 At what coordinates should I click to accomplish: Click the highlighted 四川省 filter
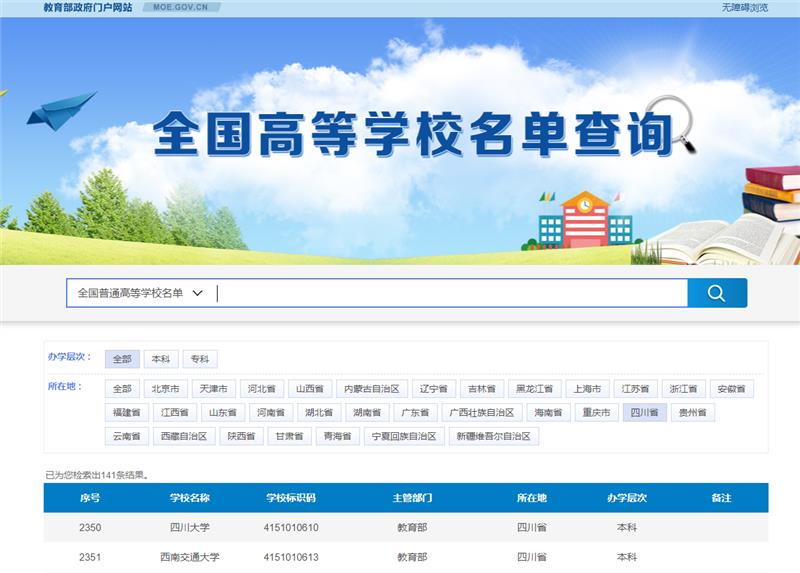pyautogui.click(x=644, y=412)
